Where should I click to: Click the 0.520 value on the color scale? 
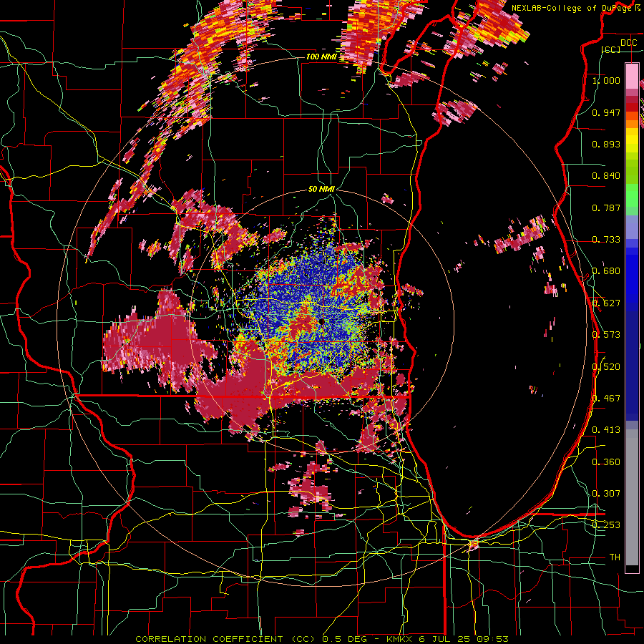pos(606,367)
